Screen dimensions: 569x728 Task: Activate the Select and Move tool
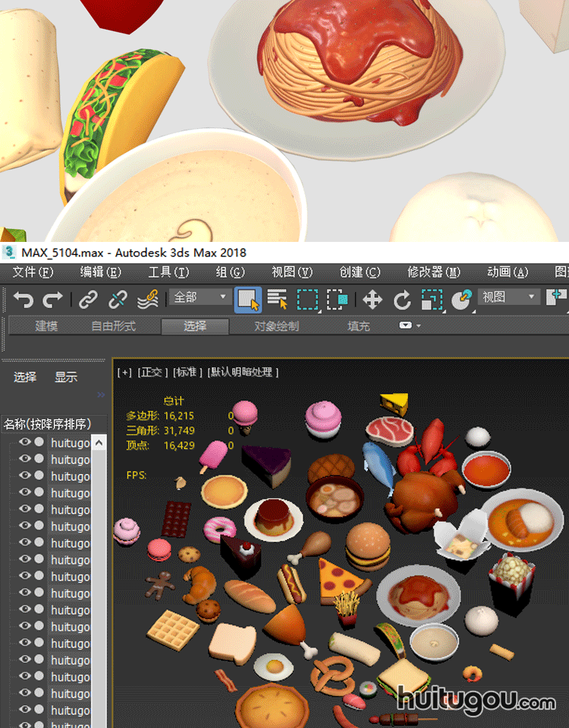[x=372, y=300]
